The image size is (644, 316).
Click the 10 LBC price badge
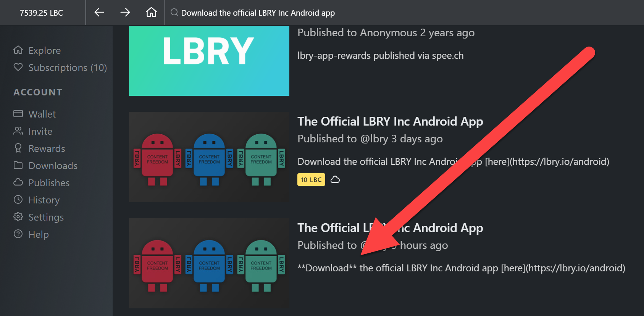[x=311, y=179]
